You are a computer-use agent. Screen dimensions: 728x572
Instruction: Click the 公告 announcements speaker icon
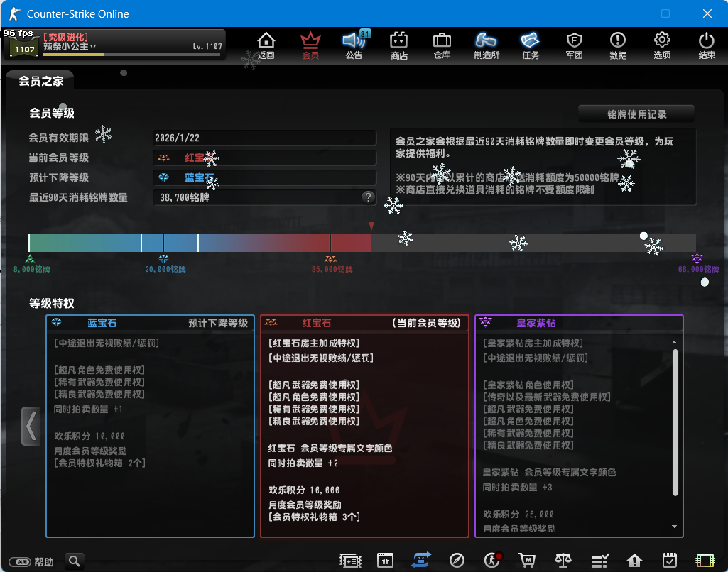[x=353, y=45]
